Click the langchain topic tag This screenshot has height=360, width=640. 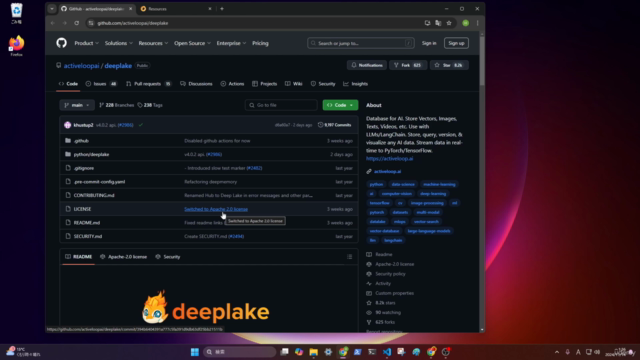point(393,240)
